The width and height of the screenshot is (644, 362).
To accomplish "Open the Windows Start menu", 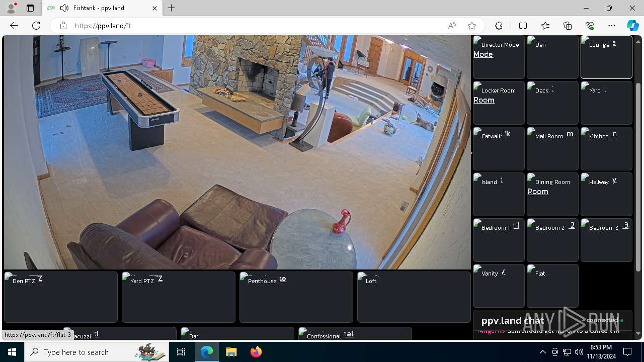I will pyautogui.click(x=12, y=352).
